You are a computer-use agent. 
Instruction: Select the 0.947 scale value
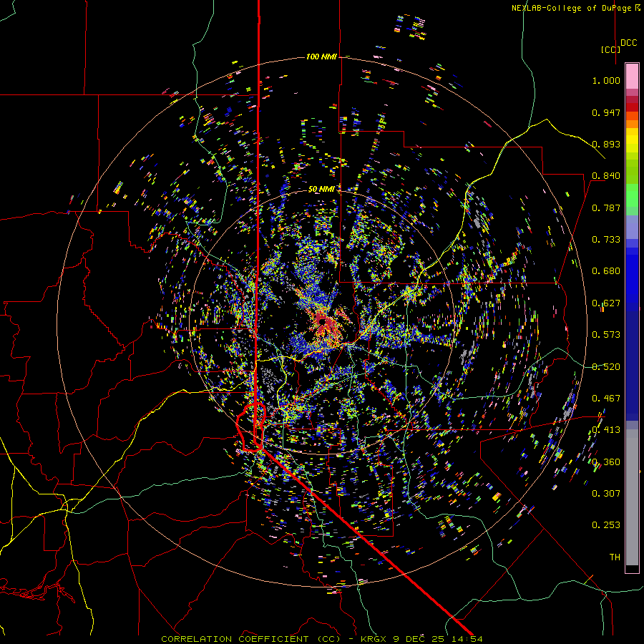(606, 112)
